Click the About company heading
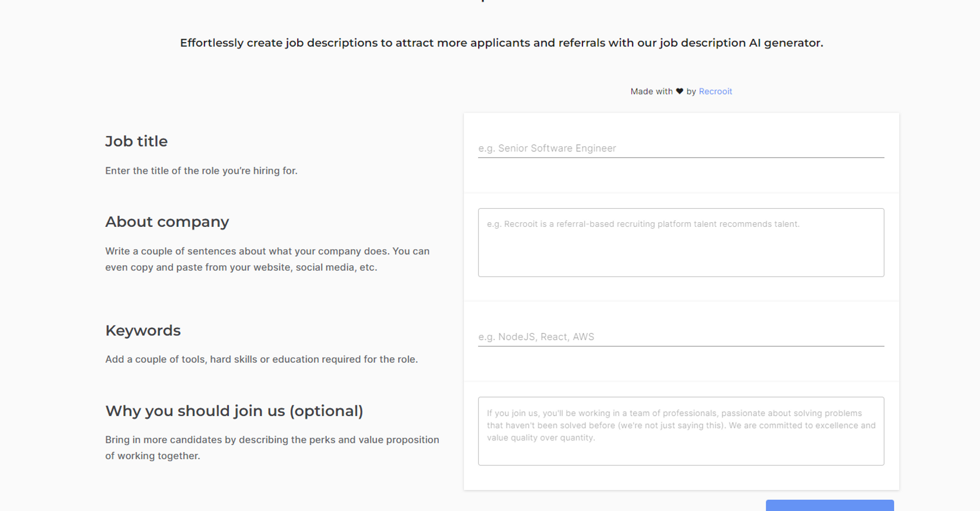Screen dimensions: 980x511 click(167, 222)
